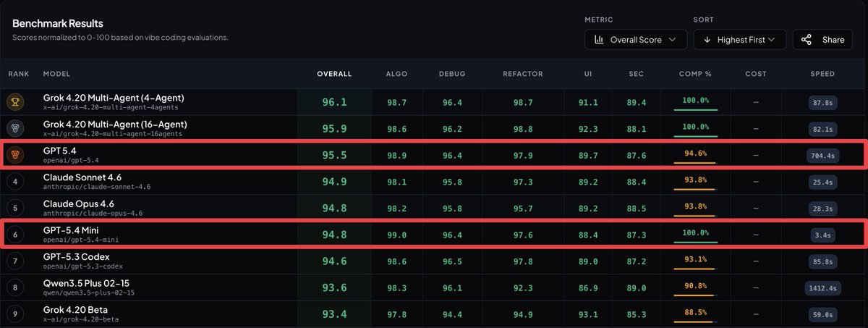The height and width of the screenshot is (328, 868).
Task: Click the 82.1s speed badge
Action: tap(822, 129)
